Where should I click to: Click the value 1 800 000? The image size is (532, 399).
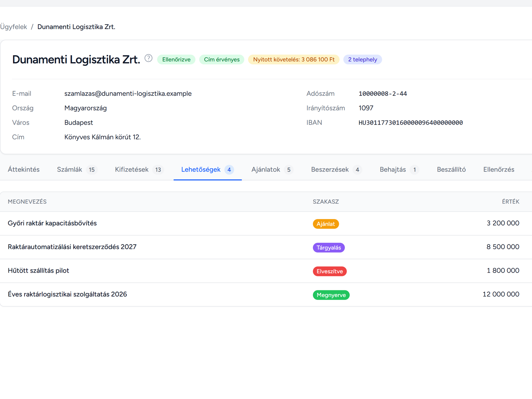(503, 271)
